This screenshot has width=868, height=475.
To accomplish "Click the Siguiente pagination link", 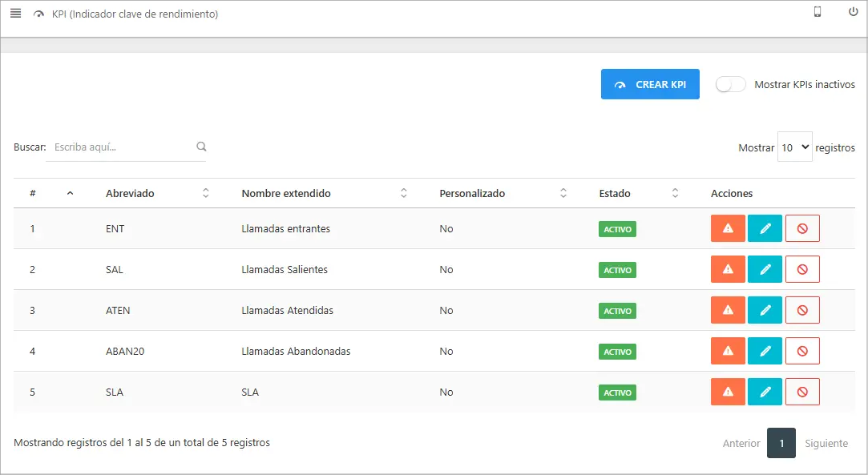I will (x=826, y=443).
